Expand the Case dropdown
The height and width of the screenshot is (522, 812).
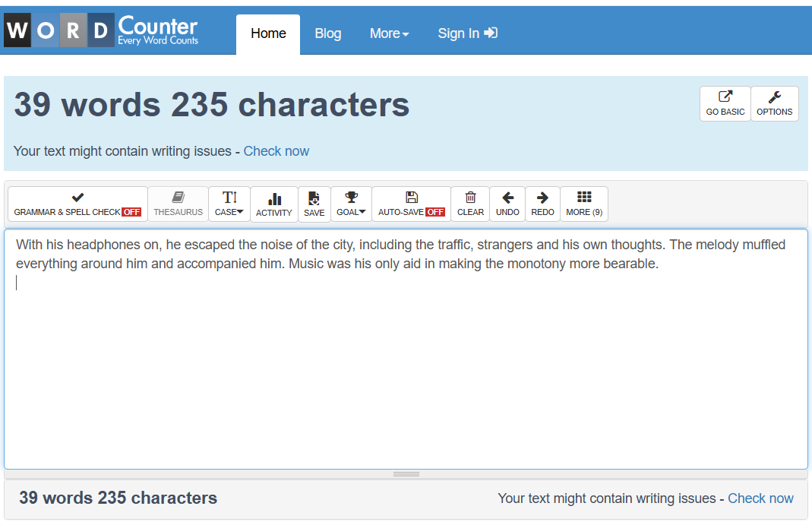(229, 204)
